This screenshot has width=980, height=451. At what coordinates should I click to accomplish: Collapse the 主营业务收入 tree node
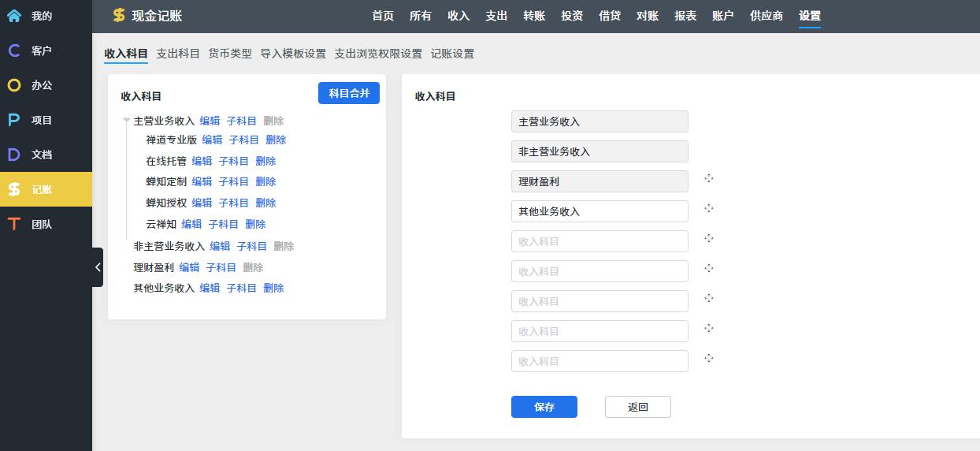(x=126, y=121)
